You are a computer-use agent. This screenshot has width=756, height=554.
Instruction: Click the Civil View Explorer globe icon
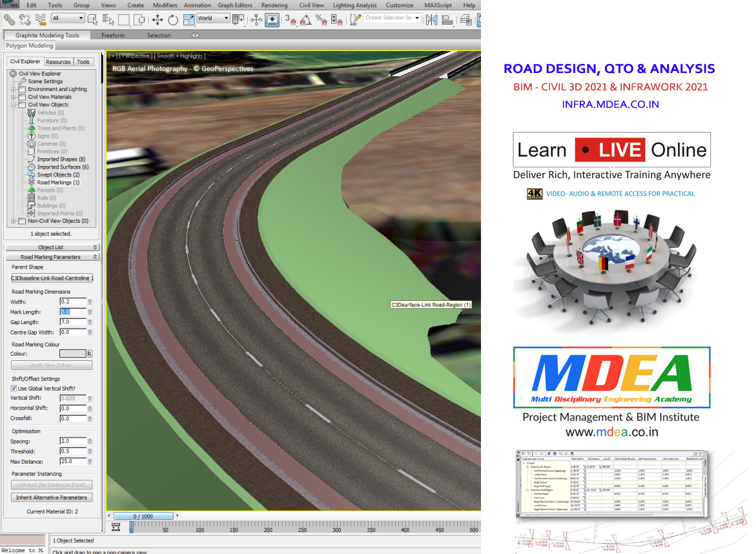point(13,74)
